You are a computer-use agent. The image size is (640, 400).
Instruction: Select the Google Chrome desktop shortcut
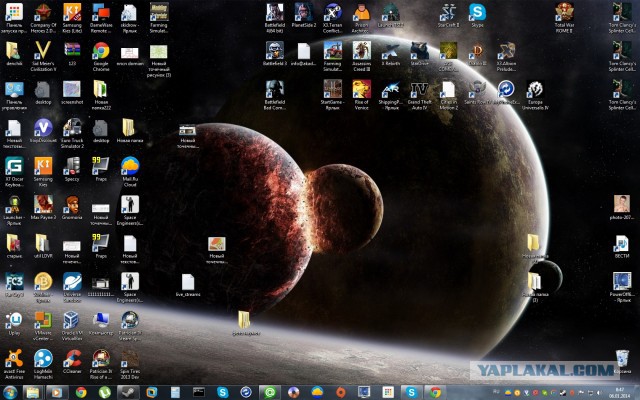(101, 56)
